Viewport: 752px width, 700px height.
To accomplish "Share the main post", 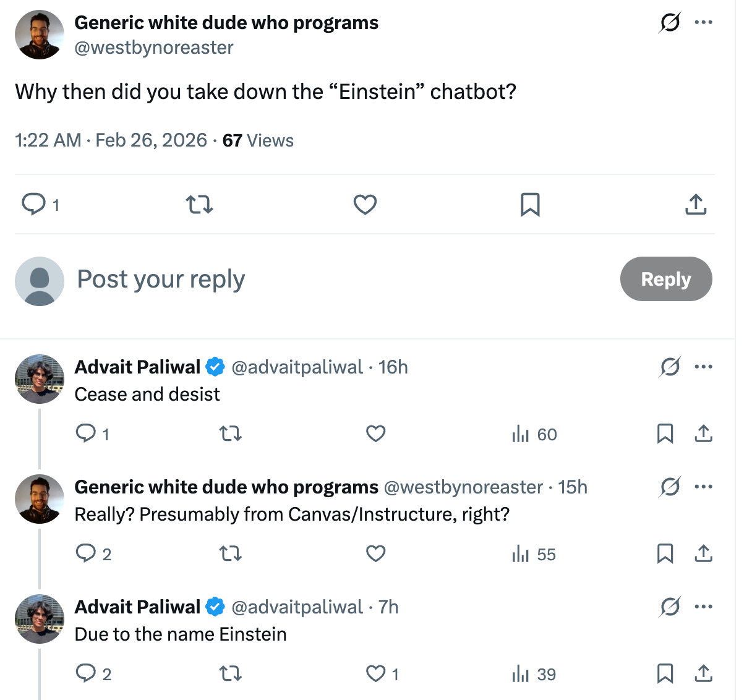I will pos(696,204).
